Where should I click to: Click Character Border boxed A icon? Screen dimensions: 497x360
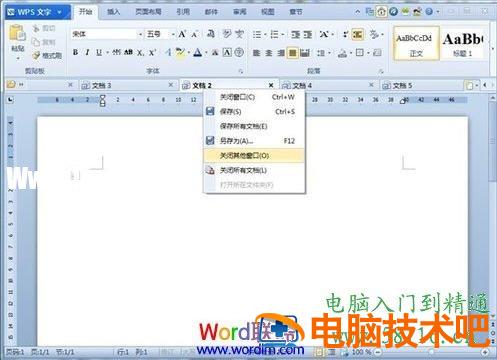click(x=227, y=53)
